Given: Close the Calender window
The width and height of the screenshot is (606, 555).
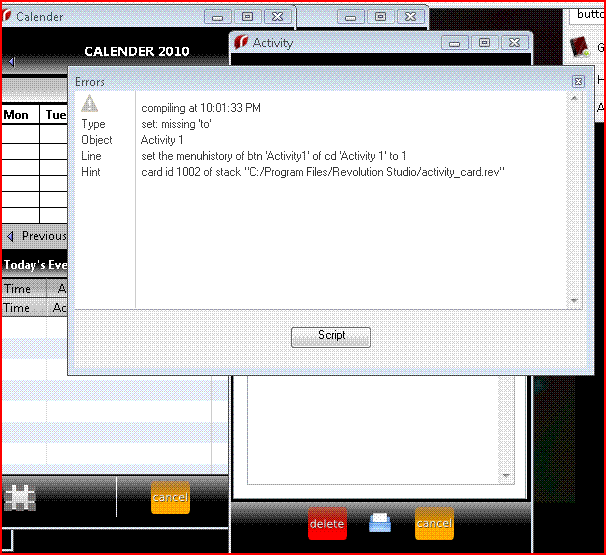Looking at the screenshot, I should pyautogui.click(x=277, y=17).
